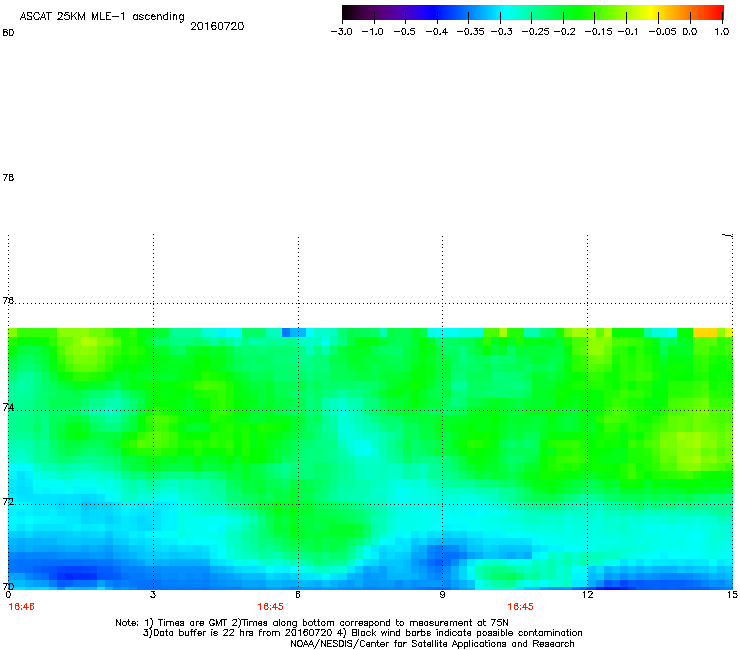Image resolution: width=740 pixels, height=650 pixels.
Task: Click the red end of the color bar
Action: (718, 12)
